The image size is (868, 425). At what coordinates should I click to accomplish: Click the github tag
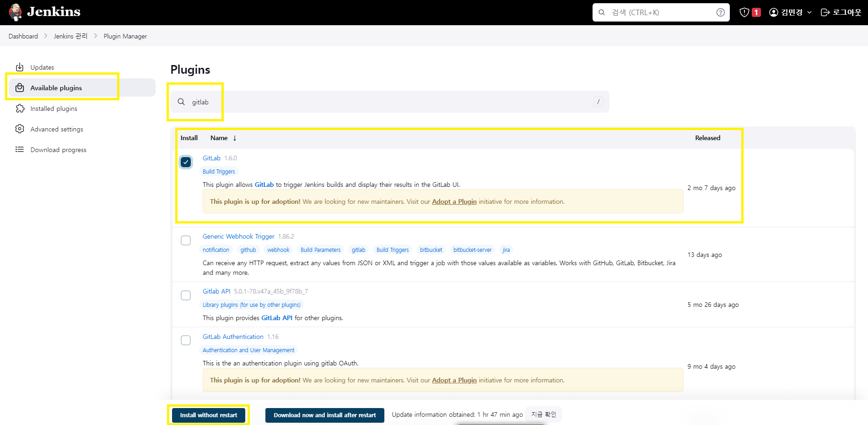[x=248, y=250]
